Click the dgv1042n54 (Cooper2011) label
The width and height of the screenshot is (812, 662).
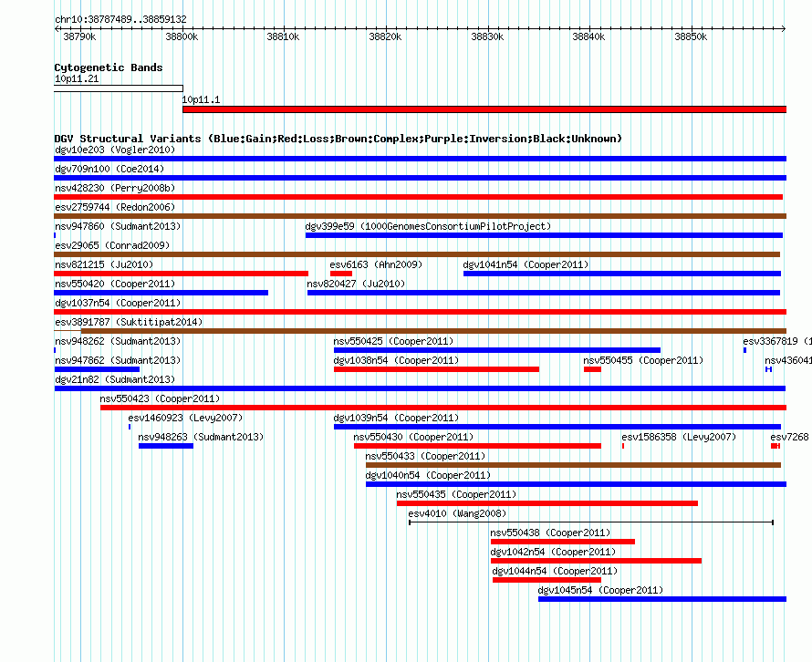coord(553,552)
